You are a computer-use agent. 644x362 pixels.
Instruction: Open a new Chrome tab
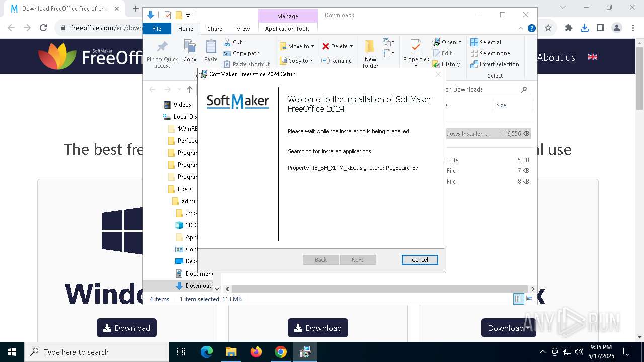(135, 9)
